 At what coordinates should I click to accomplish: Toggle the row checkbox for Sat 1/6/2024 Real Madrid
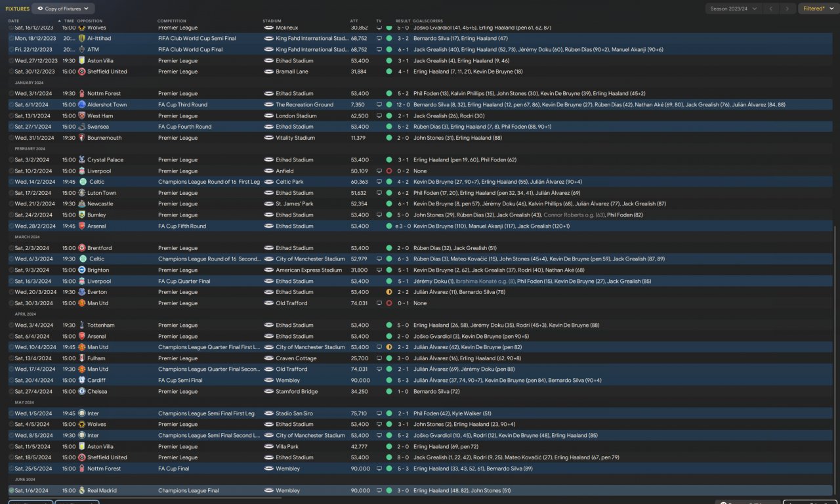point(11,491)
